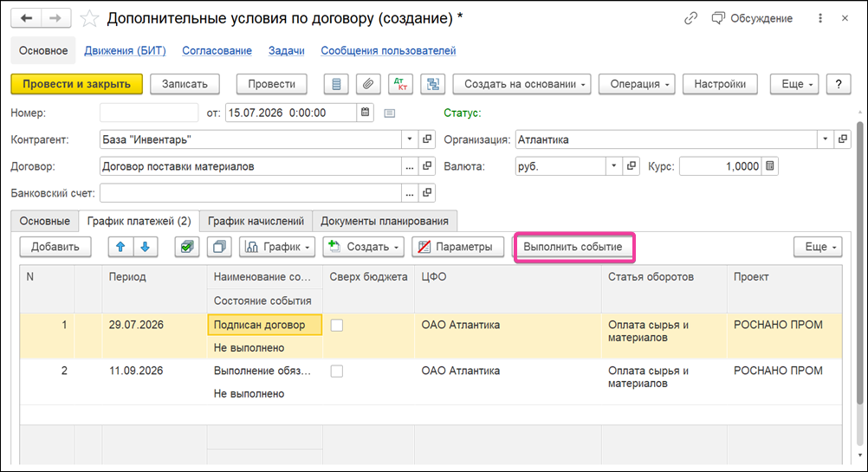Expand Контрагент dropdown arrow
The height and width of the screenshot is (472, 868).
[x=410, y=139]
